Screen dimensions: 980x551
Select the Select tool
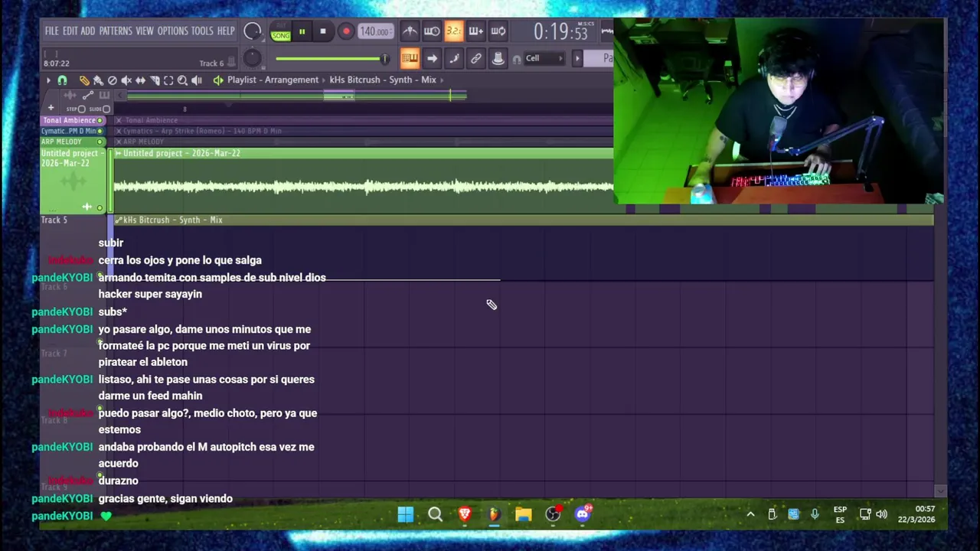click(168, 80)
